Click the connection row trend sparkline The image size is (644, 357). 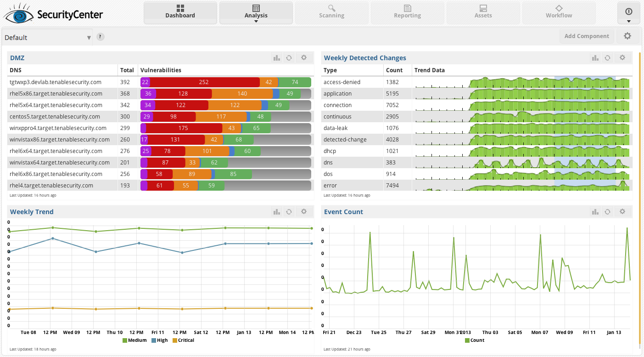click(522, 105)
